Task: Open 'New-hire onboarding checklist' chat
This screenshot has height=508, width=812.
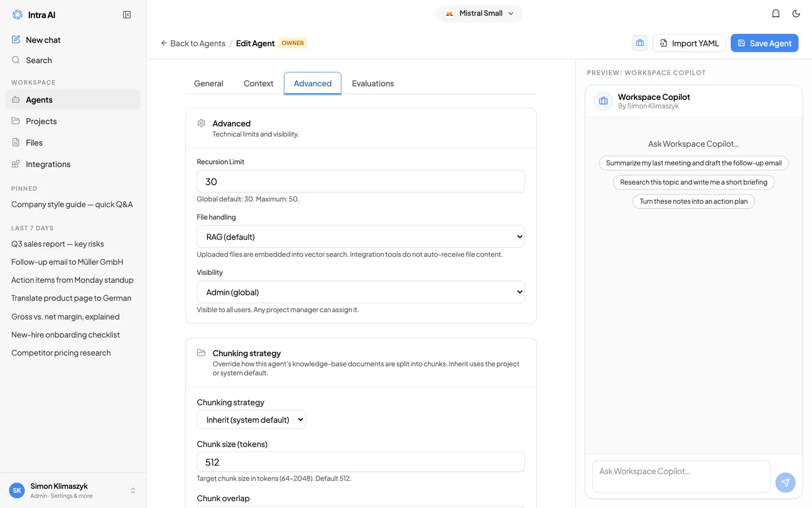Action: click(x=73, y=335)
